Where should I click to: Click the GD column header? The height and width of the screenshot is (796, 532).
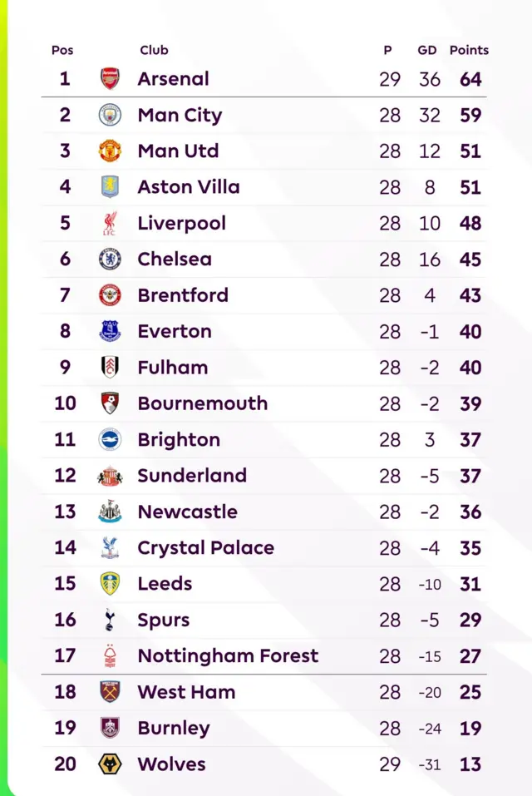tap(427, 50)
